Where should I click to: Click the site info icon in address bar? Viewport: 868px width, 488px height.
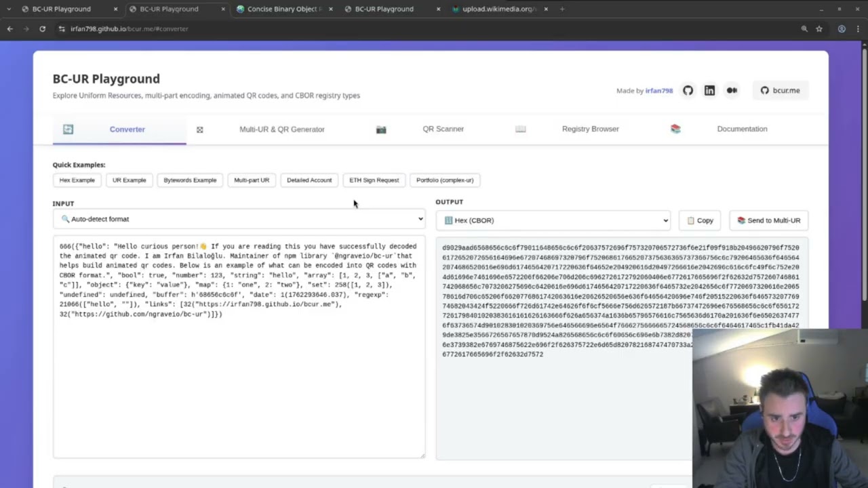pos(62,29)
